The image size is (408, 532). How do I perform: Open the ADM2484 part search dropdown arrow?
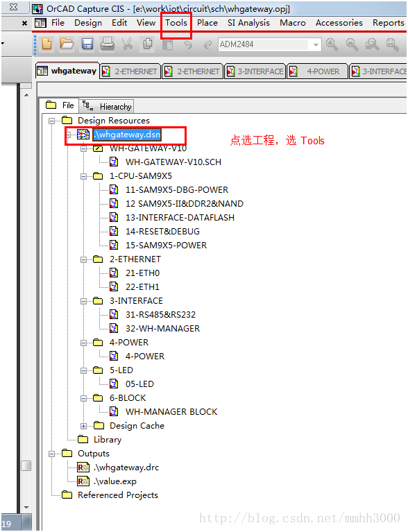click(316, 44)
